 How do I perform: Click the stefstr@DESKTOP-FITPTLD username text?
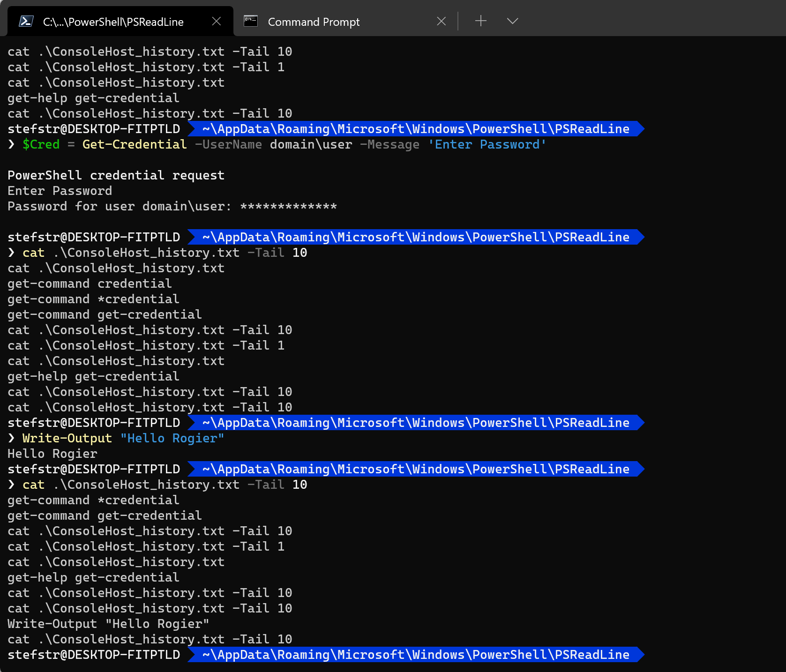coord(93,655)
